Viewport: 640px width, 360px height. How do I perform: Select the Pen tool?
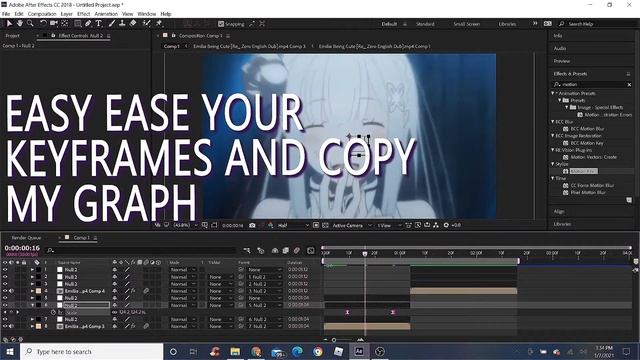click(x=88, y=24)
